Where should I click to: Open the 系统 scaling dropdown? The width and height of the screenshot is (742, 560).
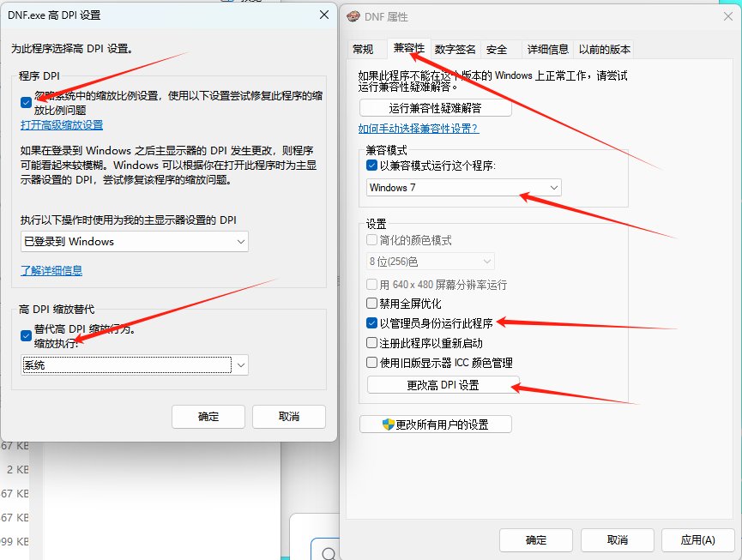click(135, 365)
